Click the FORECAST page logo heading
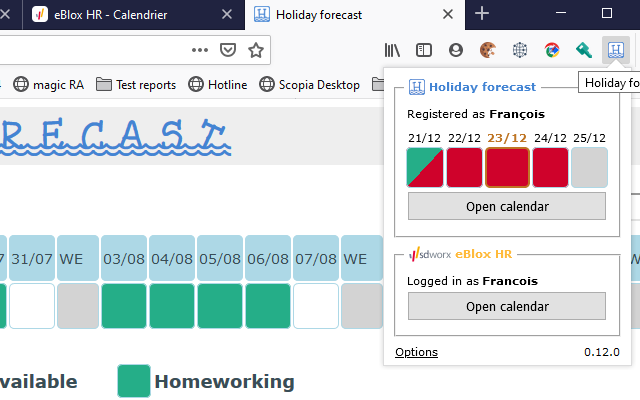This screenshot has width=640, height=400. point(116,136)
